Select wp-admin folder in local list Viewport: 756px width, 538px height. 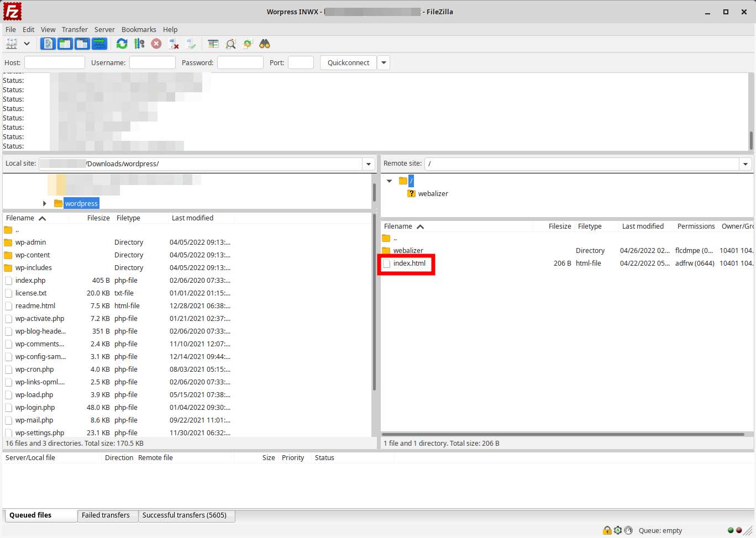click(30, 242)
